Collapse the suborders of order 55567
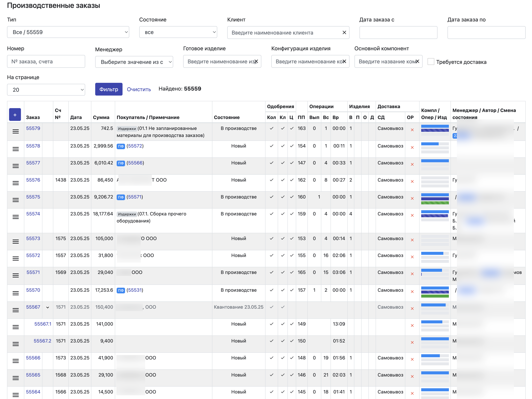This screenshot has height=399, width=532. point(48,307)
